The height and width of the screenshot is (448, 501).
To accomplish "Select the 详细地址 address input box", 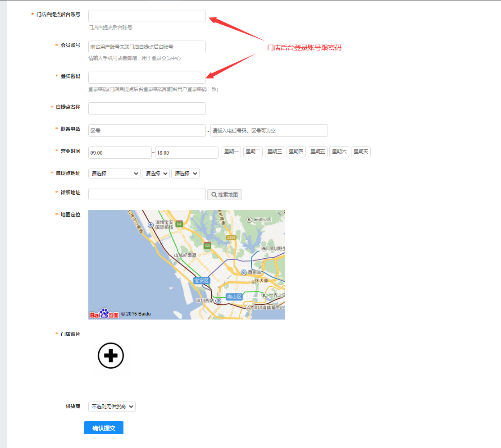I will tap(147, 194).
